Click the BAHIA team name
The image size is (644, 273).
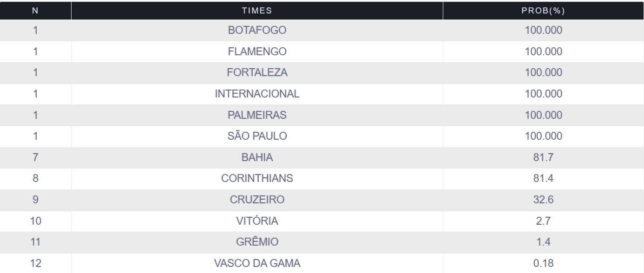coord(257,157)
